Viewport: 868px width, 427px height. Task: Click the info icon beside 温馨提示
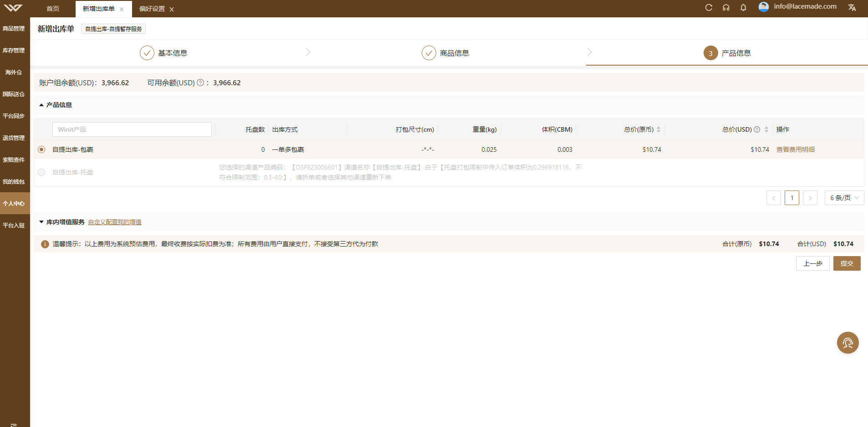pos(45,244)
